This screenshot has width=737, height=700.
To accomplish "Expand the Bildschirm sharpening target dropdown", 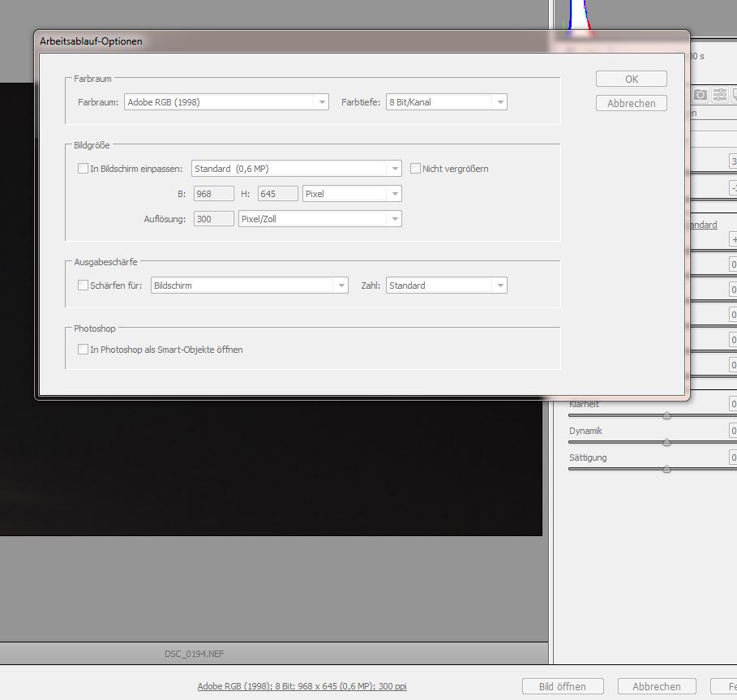I will point(250,286).
